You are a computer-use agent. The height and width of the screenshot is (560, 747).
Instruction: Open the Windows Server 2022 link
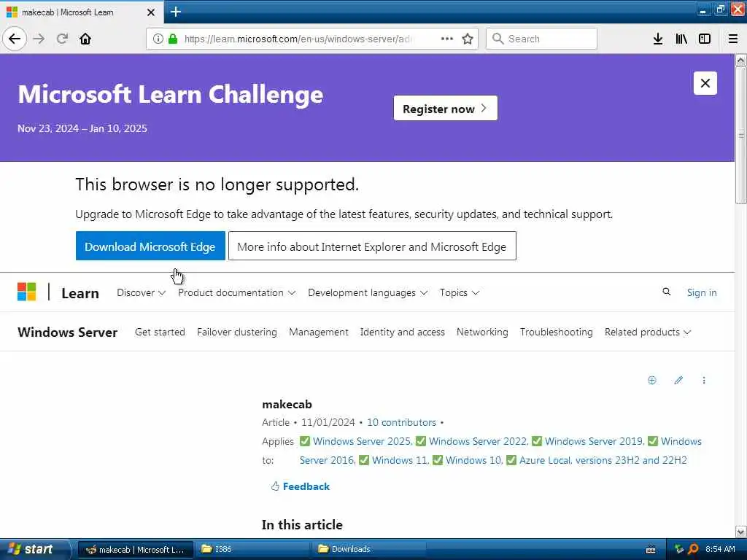pos(479,441)
